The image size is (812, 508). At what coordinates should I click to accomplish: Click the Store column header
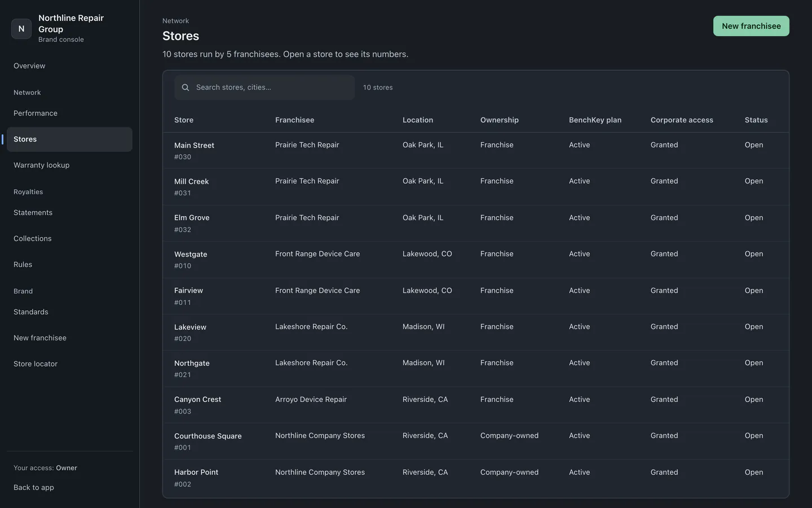click(184, 120)
